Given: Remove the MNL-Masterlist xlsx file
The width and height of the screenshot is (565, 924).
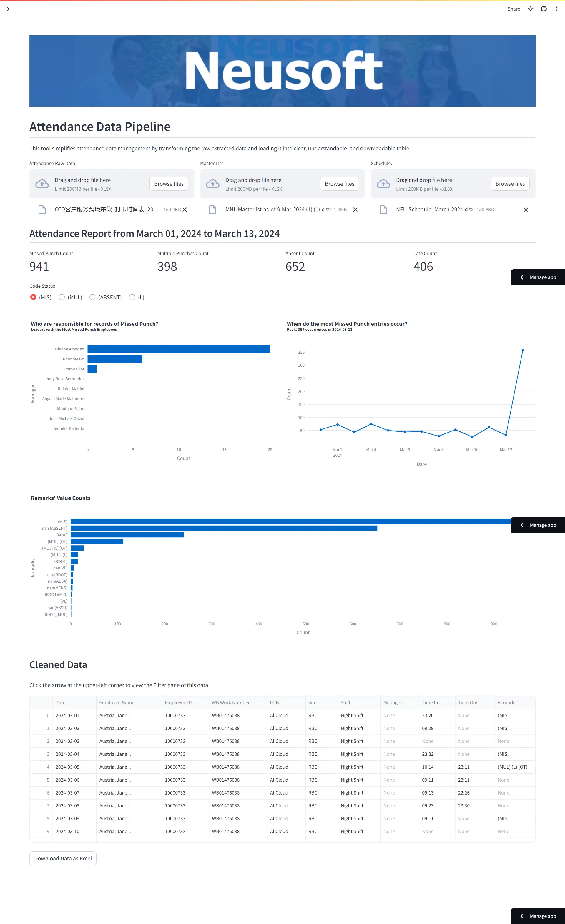Looking at the screenshot, I should pyautogui.click(x=355, y=210).
